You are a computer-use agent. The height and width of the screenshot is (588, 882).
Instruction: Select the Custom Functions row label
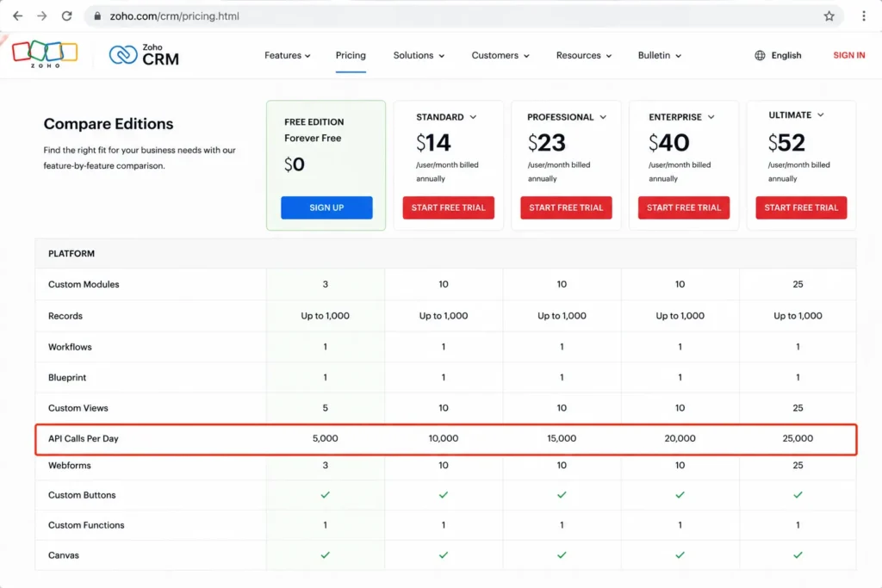(86, 525)
